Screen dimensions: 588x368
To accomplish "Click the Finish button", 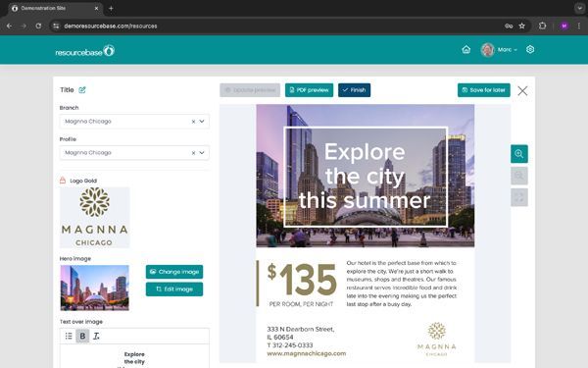I will click(x=355, y=90).
